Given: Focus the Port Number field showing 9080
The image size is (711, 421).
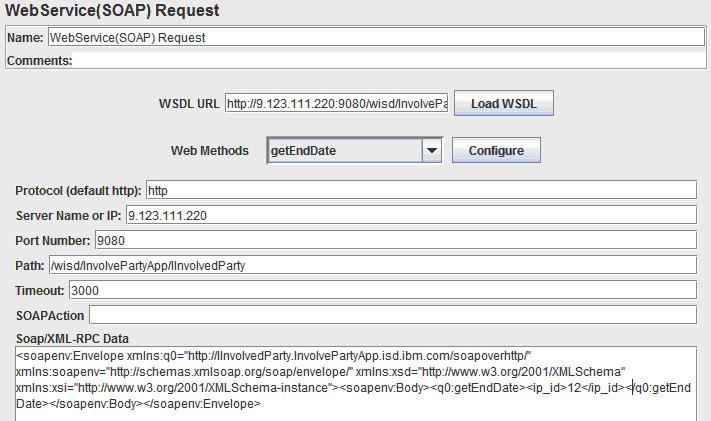Looking at the screenshot, I should [x=395, y=240].
